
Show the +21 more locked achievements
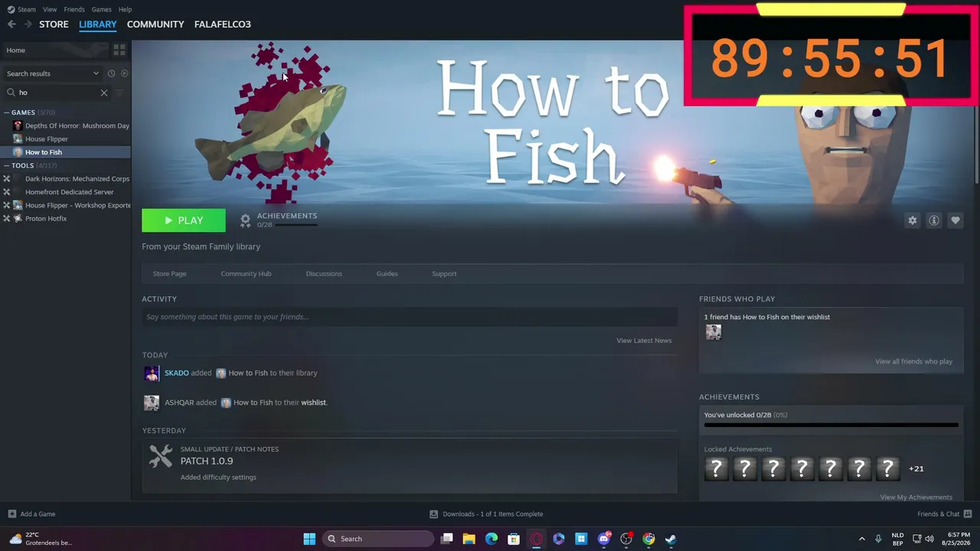tap(916, 469)
